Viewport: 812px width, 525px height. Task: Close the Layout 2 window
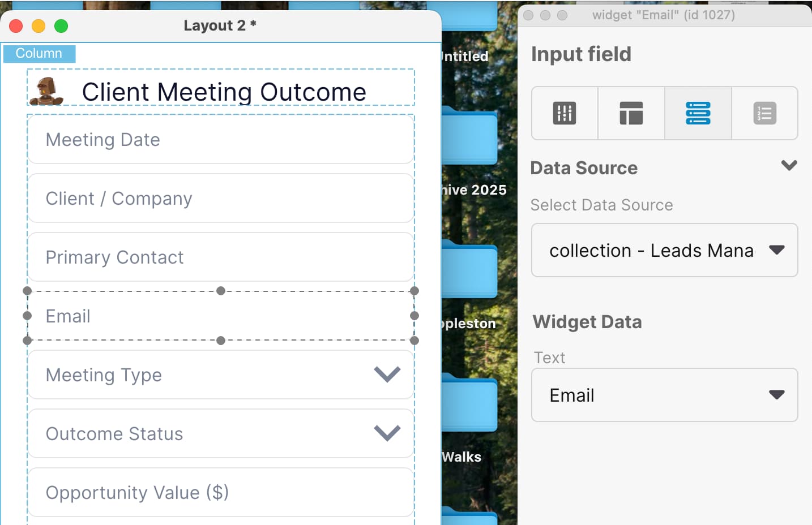point(16,26)
